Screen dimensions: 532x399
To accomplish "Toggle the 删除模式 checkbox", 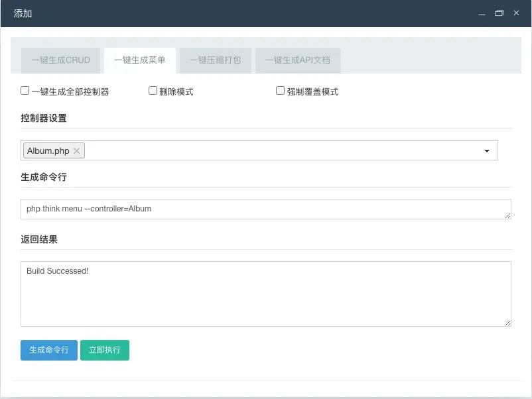I will pos(153,91).
